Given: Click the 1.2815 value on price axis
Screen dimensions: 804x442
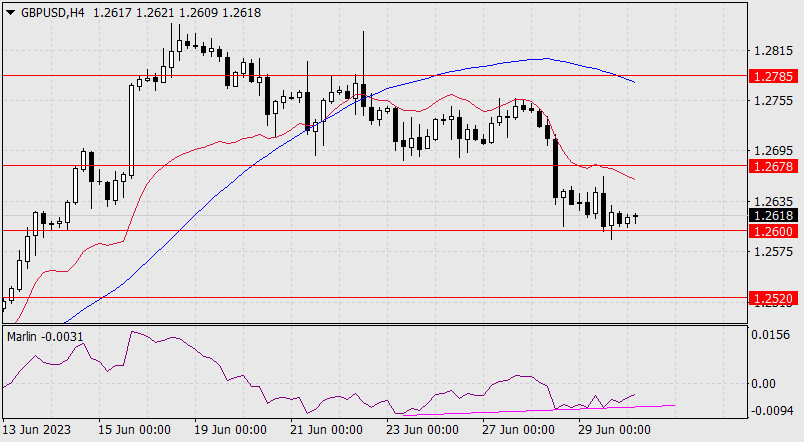Looking at the screenshot, I should (772, 50).
